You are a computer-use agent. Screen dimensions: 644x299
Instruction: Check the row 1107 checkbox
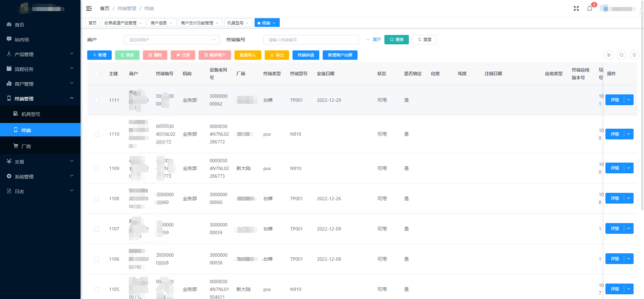point(97,229)
